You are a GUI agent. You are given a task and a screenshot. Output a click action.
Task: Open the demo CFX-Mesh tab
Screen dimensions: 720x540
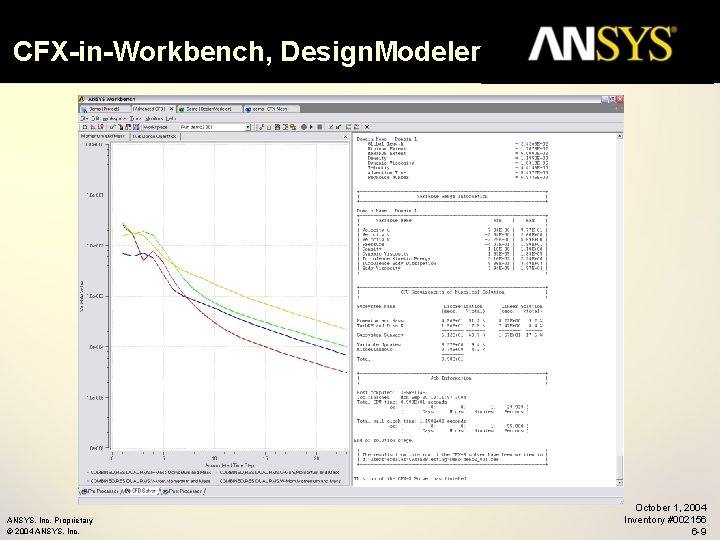[x=271, y=109]
